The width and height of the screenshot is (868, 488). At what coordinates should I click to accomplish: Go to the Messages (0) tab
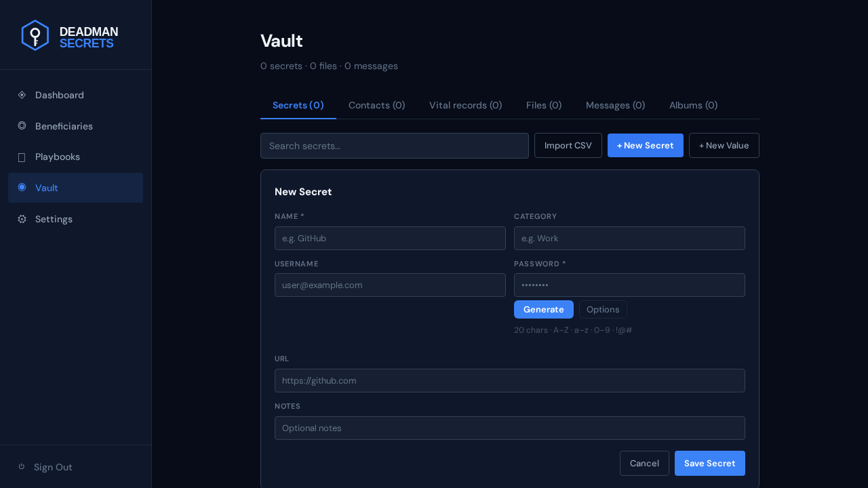pos(615,105)
